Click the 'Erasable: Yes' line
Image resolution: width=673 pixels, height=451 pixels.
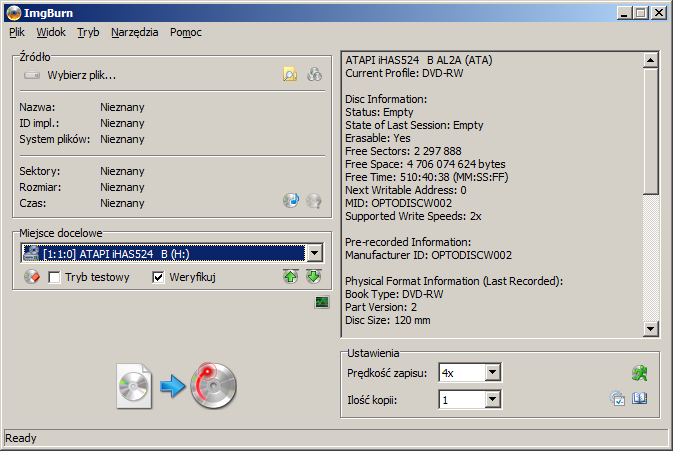coord(378,138)
